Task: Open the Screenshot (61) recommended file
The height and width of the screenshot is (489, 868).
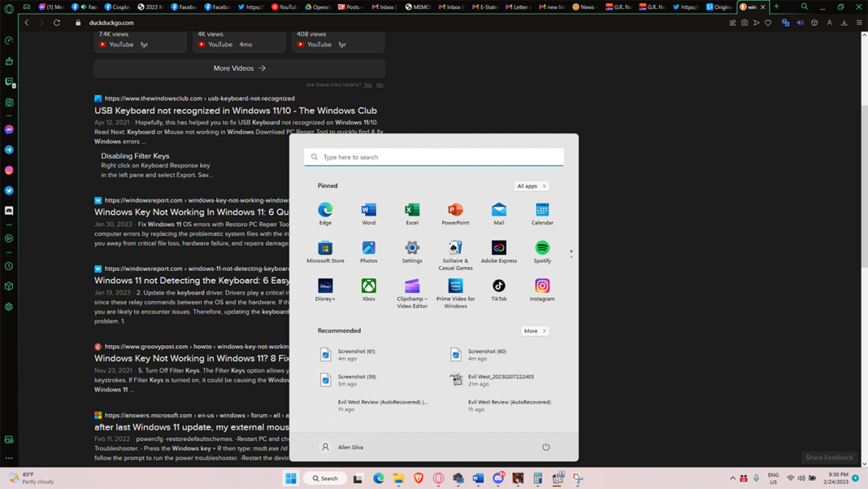Action: 356,354
